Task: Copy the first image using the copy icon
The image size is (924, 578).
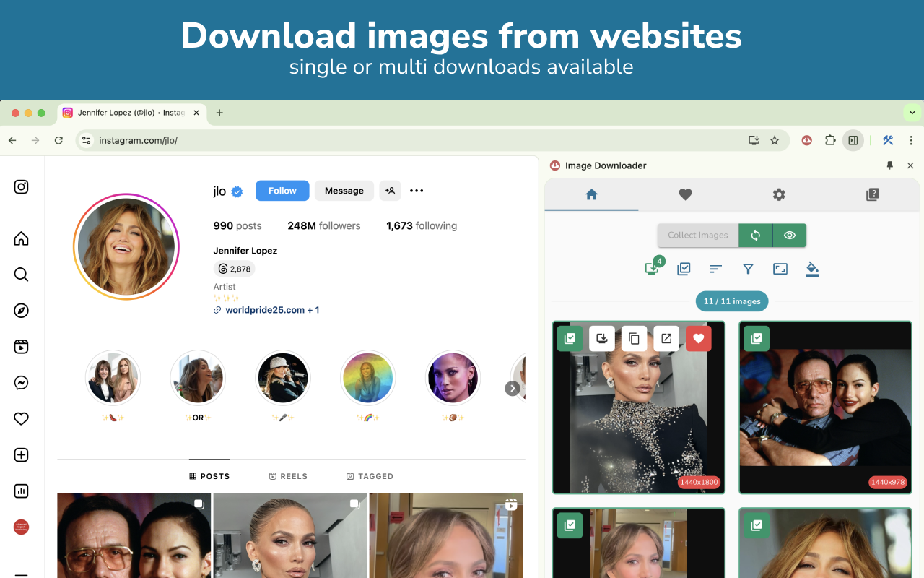Action: (x=634, y=337)
